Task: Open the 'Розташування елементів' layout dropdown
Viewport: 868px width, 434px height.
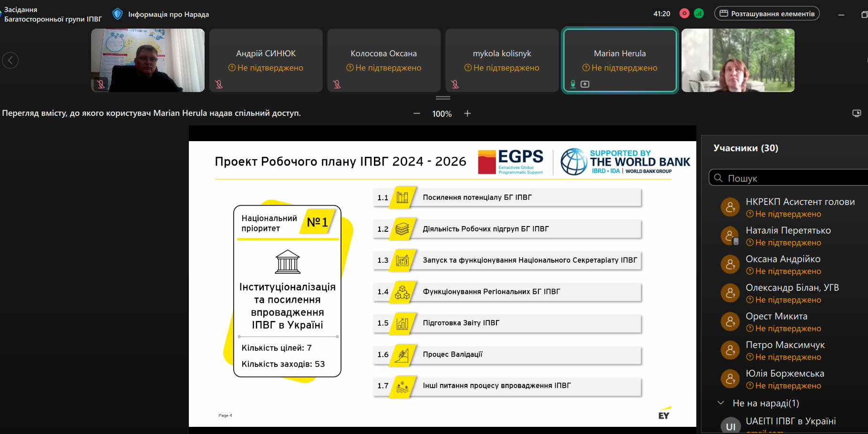Action: tap(767, 13)
